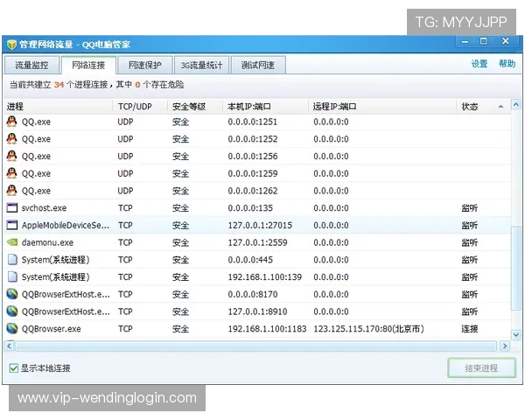Click the 结束进程 button
The width and height of the screenshot is (525, 420).
(481, 368)
